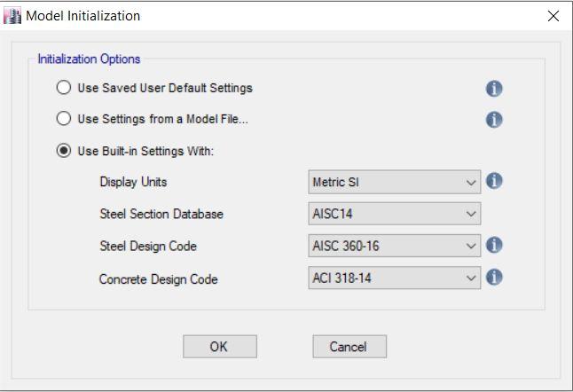Viewport: 573px width, 392px height.
Task: Click info icon next to Concrete Design Code
Action: 495,277
